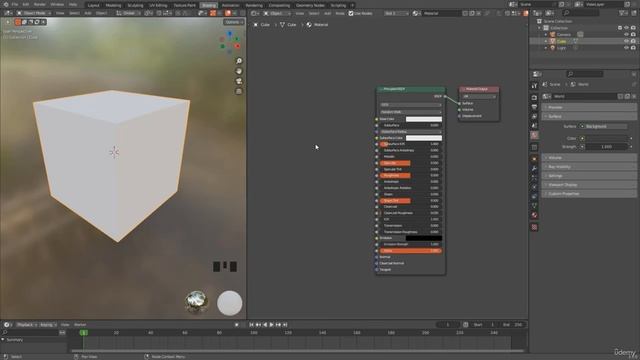The width and height of the screenshot is (640, 360).
Task: Click HDRI environment preview sphere
Action: (196, 302)
